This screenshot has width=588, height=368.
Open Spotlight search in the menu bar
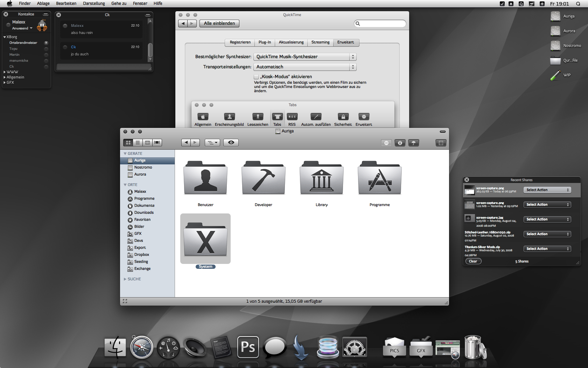[578, 4]
